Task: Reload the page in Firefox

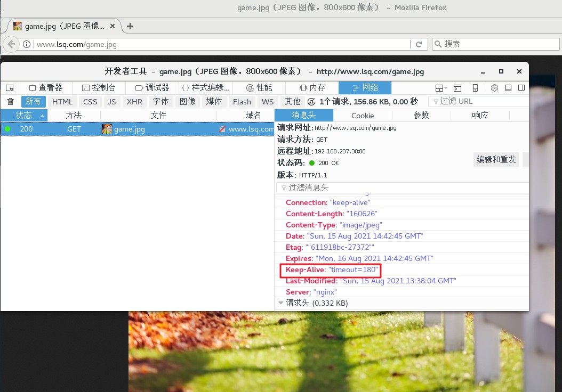Action: click(419, 44)
